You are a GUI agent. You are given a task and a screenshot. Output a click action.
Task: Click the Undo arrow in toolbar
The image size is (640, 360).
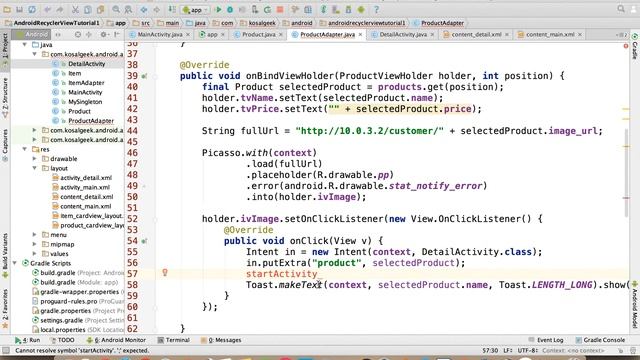(47, 9)
